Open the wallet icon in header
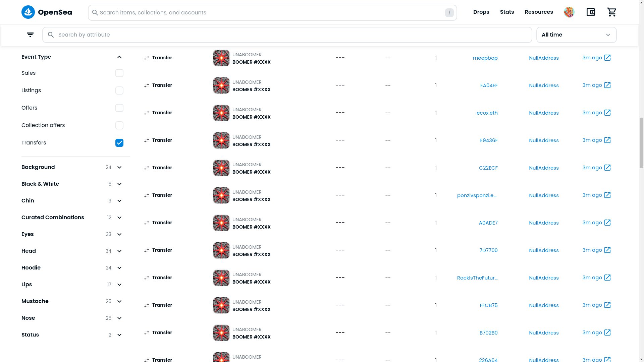This screenshot has height=362, width=644. pyautogui.click(x=591, y=12)
